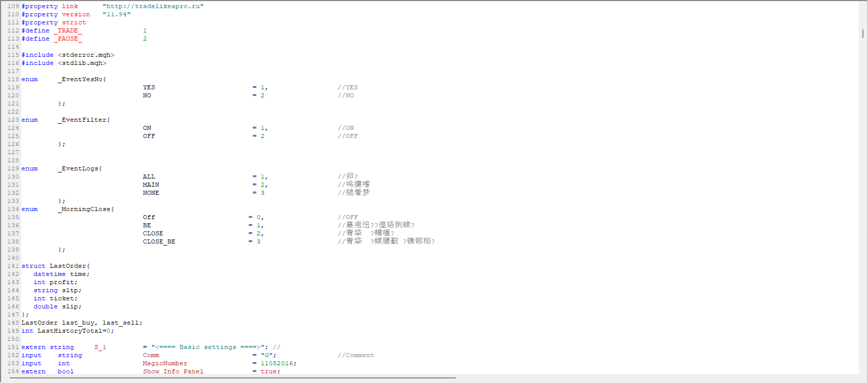Click the "sltp" struct field
Viewport: 868px width, 383px height.
(70, 290)
